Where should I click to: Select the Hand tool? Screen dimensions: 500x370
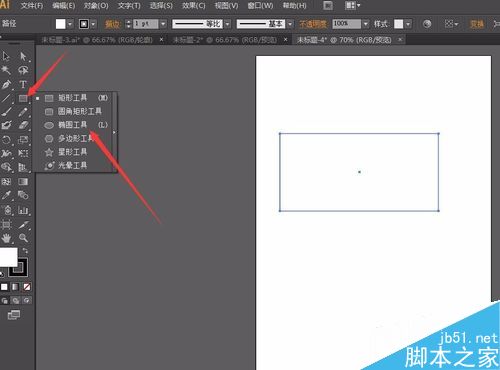[6, 238]
